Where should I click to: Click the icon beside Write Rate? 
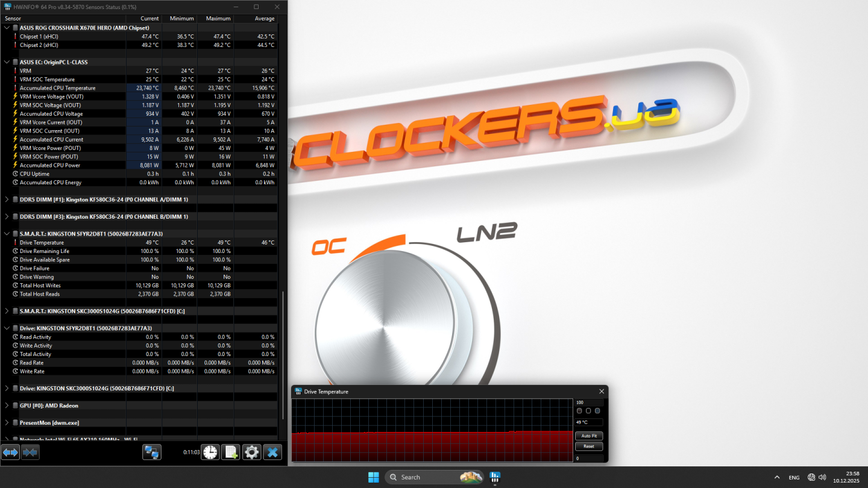(x=15, y=372)
